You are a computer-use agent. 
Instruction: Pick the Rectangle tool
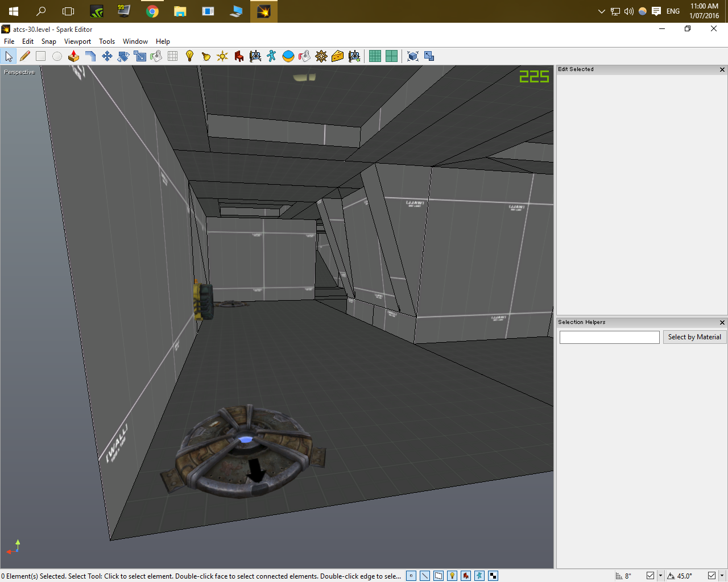40,56
